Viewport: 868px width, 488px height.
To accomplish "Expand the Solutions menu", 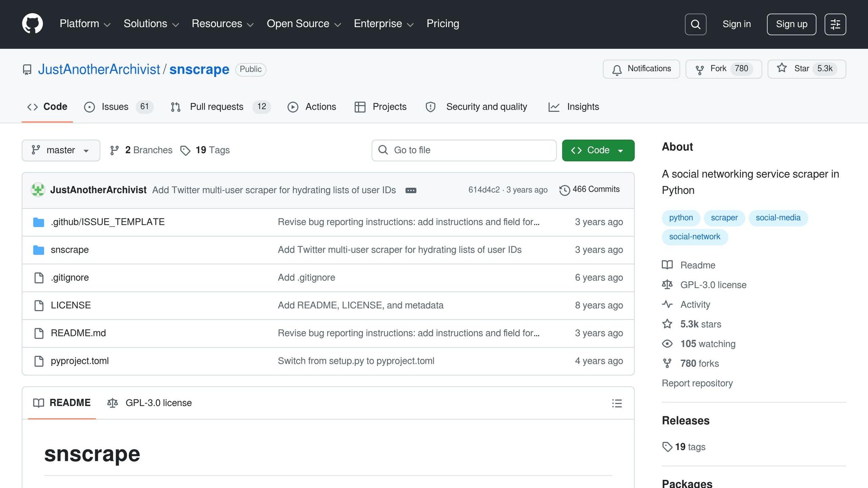I will tap(151, 24).
